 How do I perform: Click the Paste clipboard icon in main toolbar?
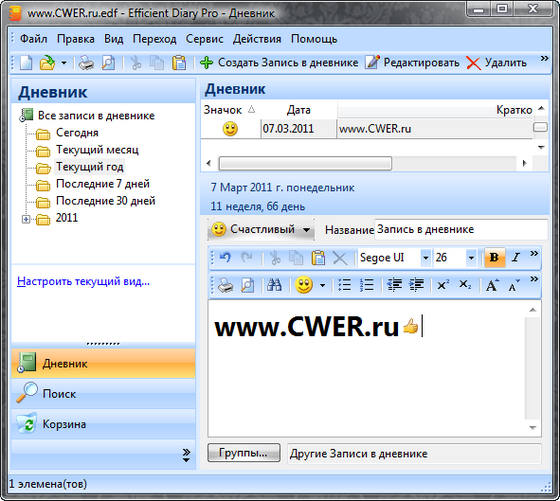pyautogui.click(x=179, y=63)
